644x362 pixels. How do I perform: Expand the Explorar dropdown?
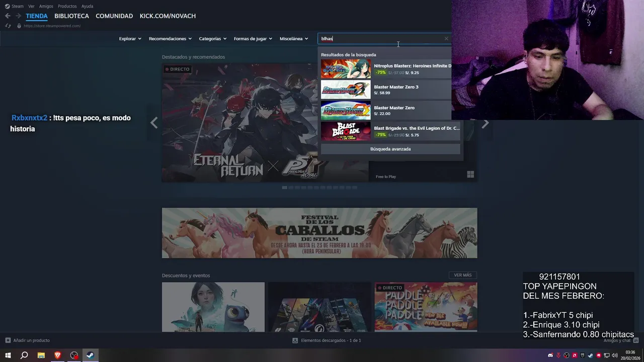coord(130,39)
